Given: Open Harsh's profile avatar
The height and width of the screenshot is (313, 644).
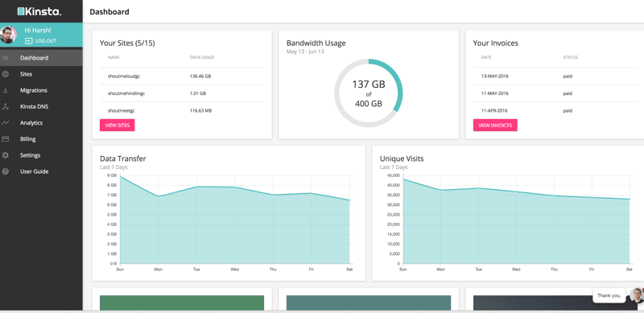Looking at the screenshot, I should [x=8, y=35].
